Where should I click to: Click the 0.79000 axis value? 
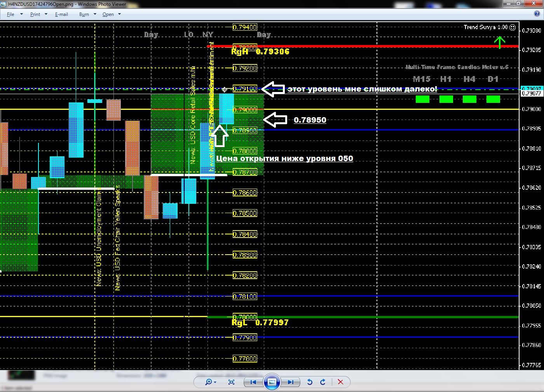(532, 109)
